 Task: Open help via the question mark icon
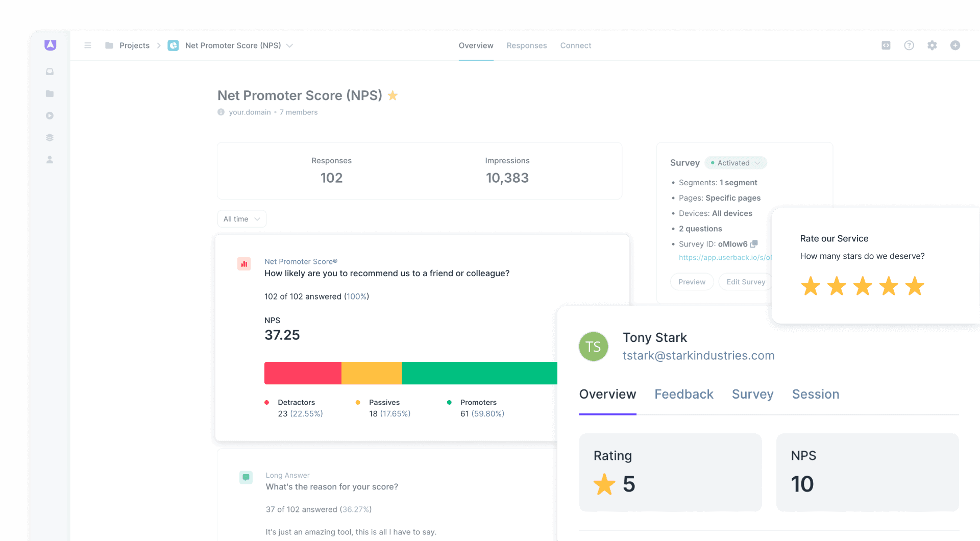909,45
